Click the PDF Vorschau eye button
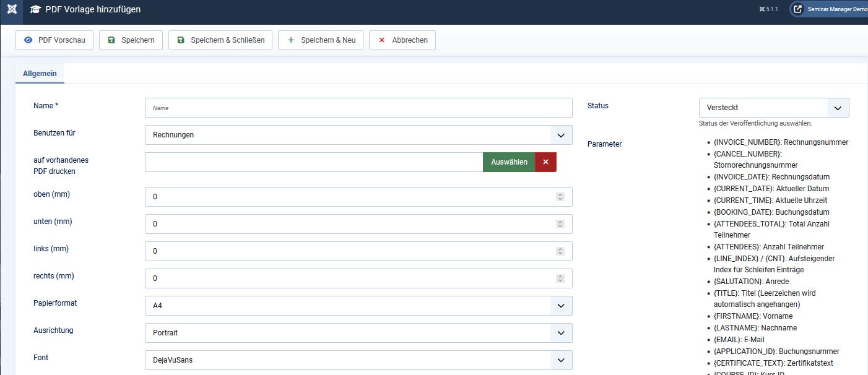The height and width of the screenshot is (375, 868). coord(54,40)
